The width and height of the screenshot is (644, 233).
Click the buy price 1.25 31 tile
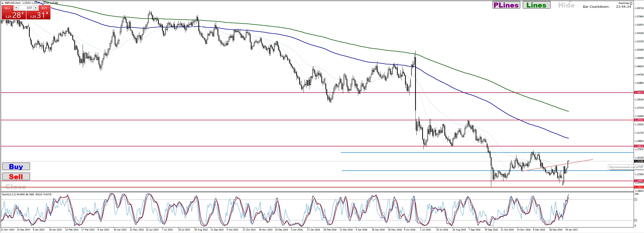(38, 15)
